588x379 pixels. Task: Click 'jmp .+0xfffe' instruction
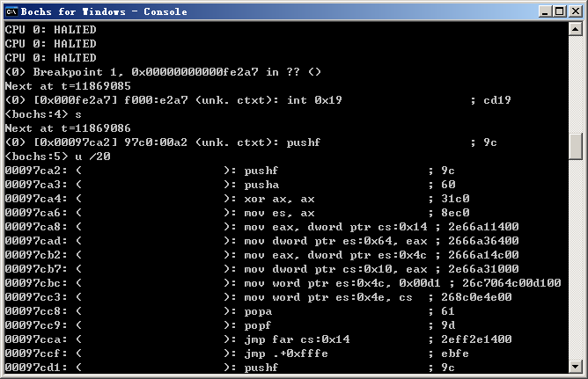286,353
